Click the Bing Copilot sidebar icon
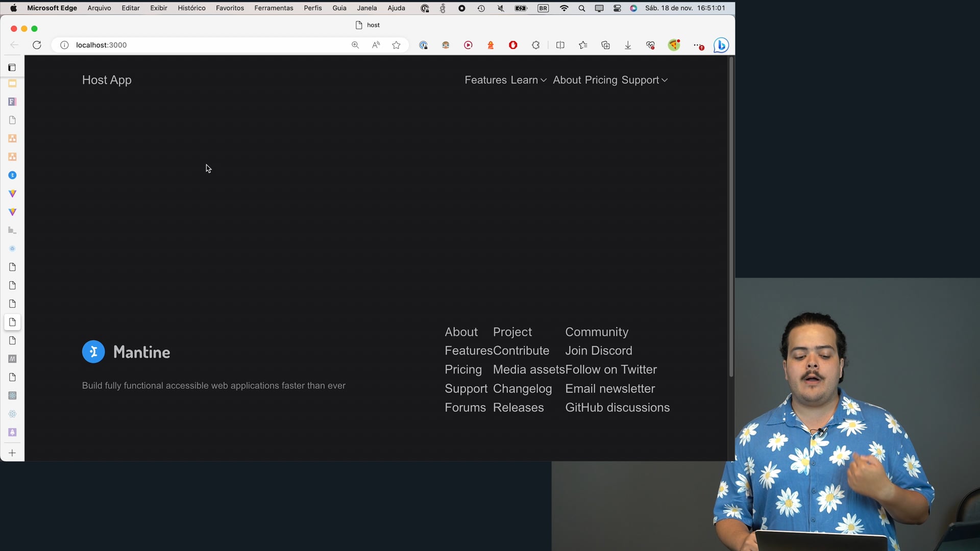 click(x=721, y=45)
